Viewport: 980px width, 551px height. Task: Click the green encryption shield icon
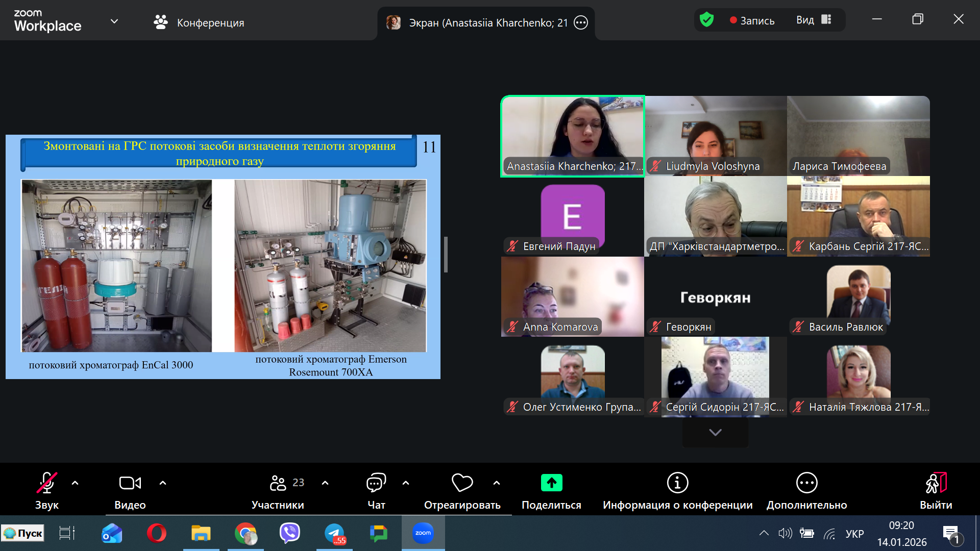click(x=706, y=20)
